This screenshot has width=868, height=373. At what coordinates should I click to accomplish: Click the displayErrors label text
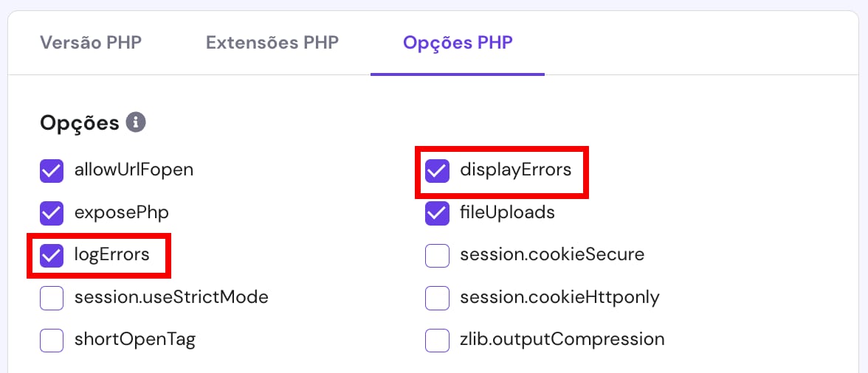click(515, 170)
